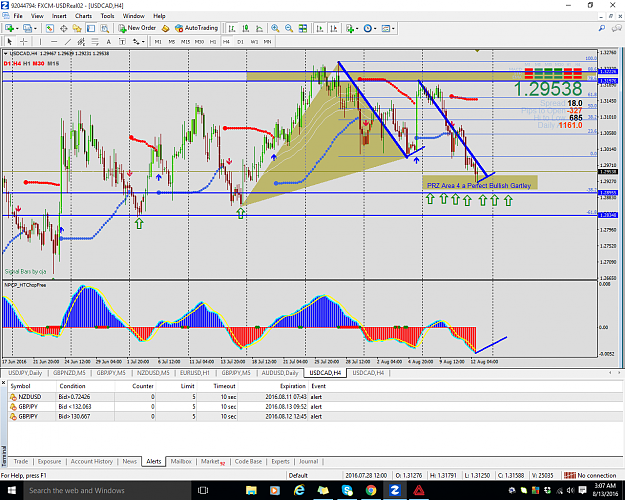Zoom in on the chart
The width and height of the screenshot is (625, 500).
click(x=275, y=28)
